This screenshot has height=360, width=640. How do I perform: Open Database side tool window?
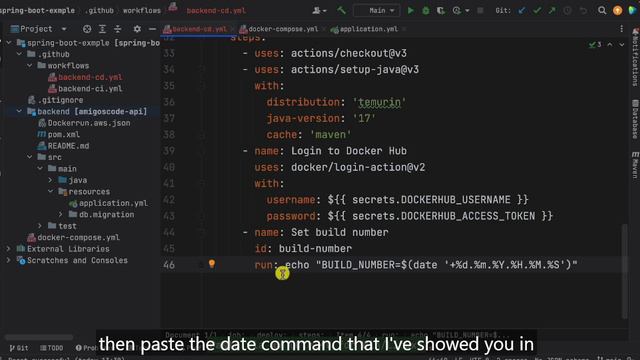click(635, 119)
